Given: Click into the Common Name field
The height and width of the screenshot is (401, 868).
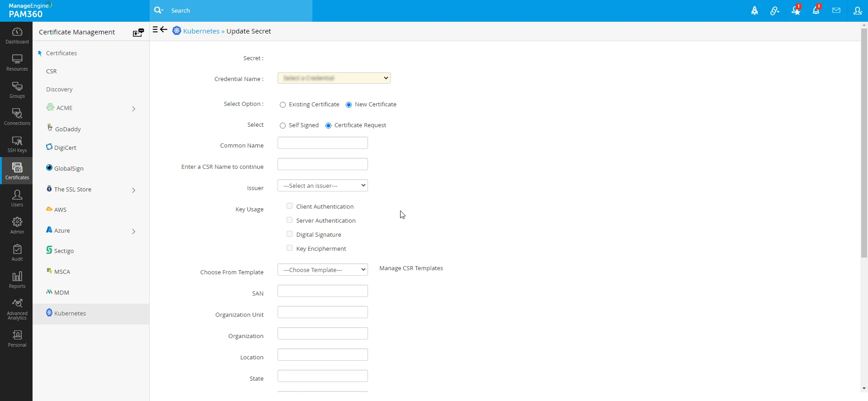Looking at the screenshot, I should pos(322,143).
